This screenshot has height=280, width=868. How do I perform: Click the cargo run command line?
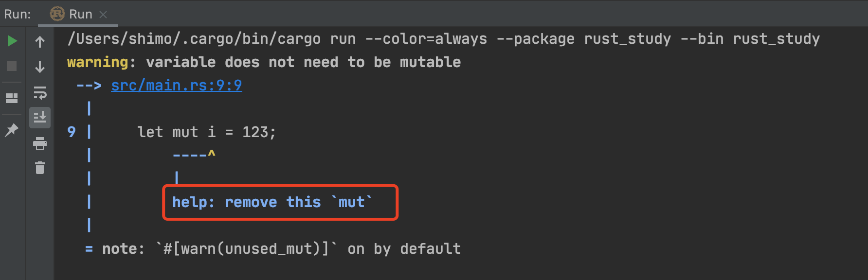(443, 39)
